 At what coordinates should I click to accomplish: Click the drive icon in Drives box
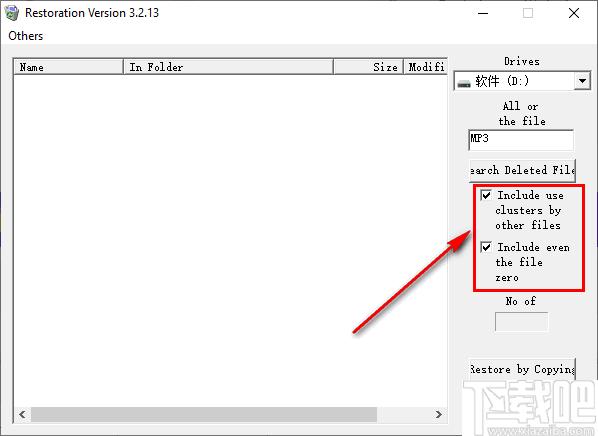[464, 83]
